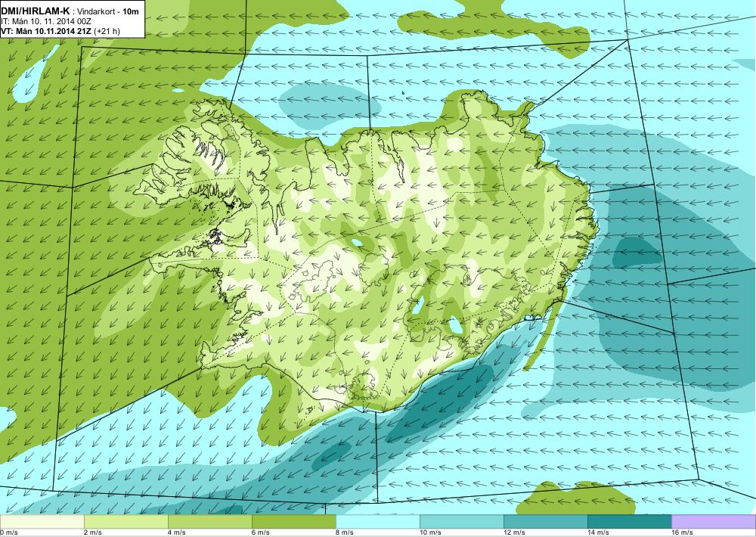Screen dimensions: 756x537
Task: Click the '14 m/s' legend label
Action: [598, 532]
